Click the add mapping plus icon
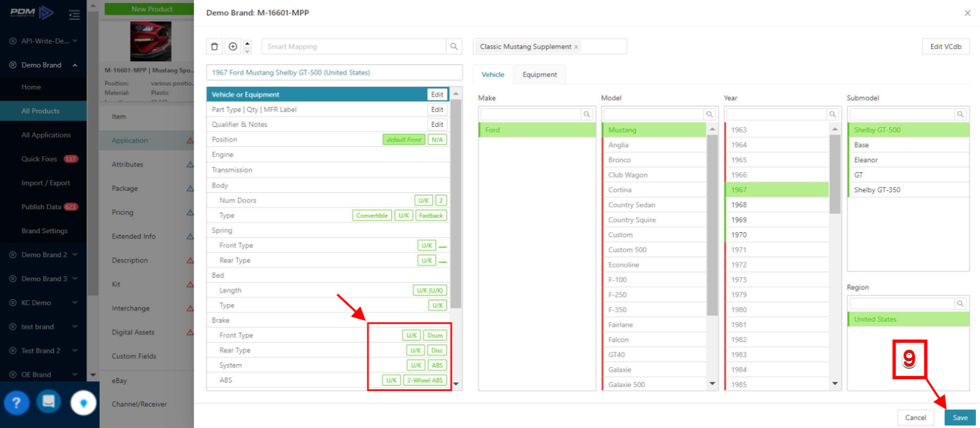This screenshot has width=980, height=428. coord(233,47)
